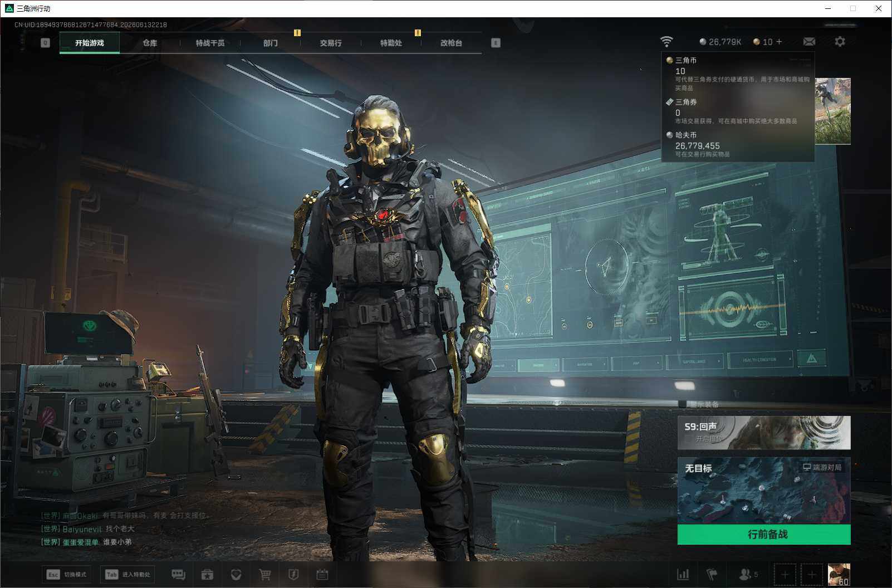This screenshot has width=892, height=588.
Task: Click the E next-tab key icon
Action: click(496, 43)
